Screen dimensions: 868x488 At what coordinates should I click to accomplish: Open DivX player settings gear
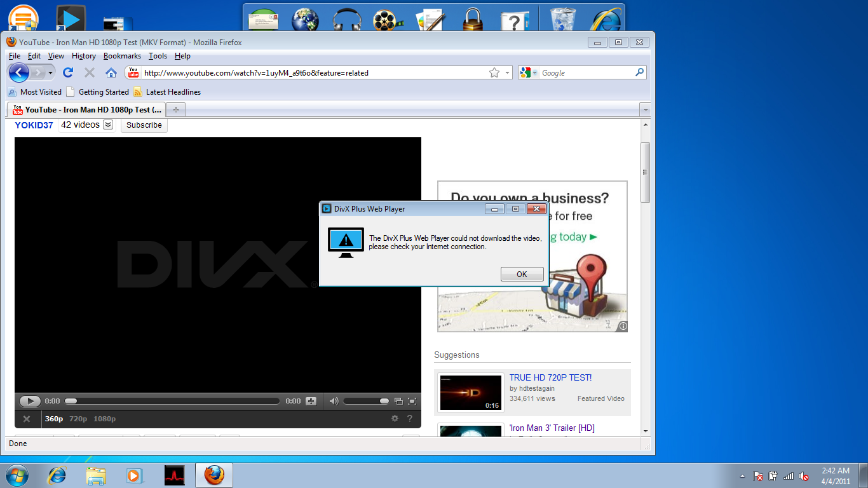coord(395,419)
